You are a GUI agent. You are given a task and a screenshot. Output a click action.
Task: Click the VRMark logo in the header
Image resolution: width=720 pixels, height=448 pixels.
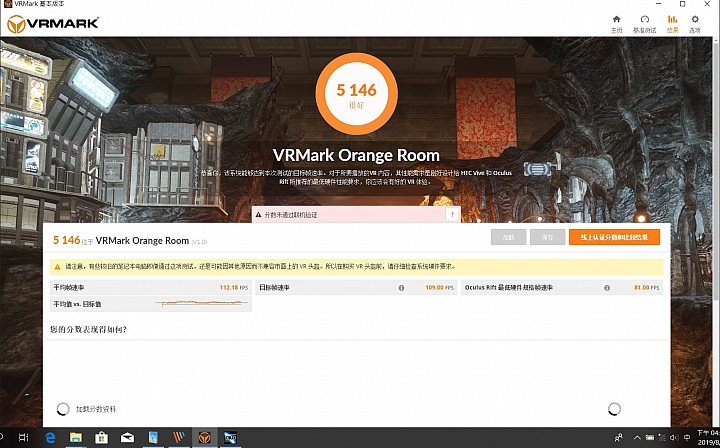(53, 23)
